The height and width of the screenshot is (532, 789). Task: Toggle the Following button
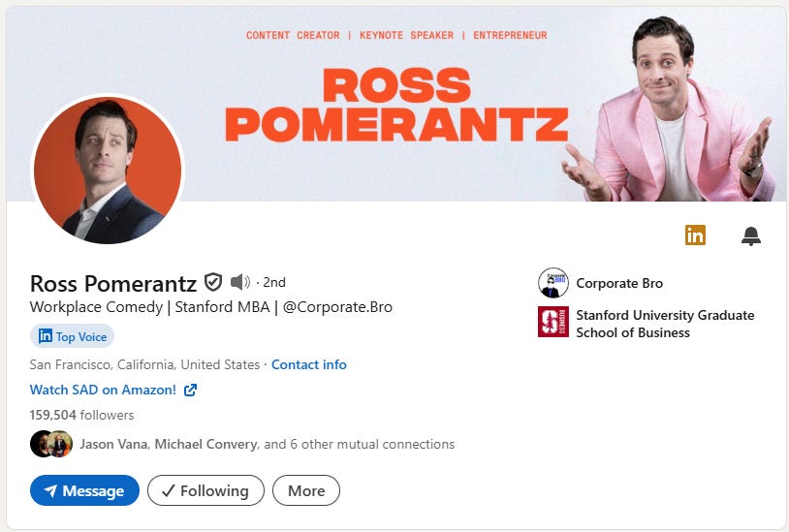[205, 490]
